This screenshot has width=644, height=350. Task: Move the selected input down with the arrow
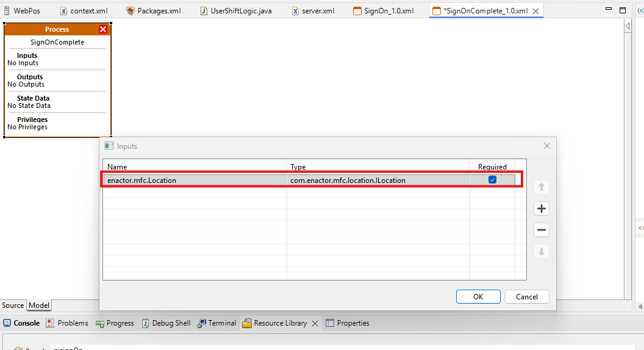coord(542,251)
